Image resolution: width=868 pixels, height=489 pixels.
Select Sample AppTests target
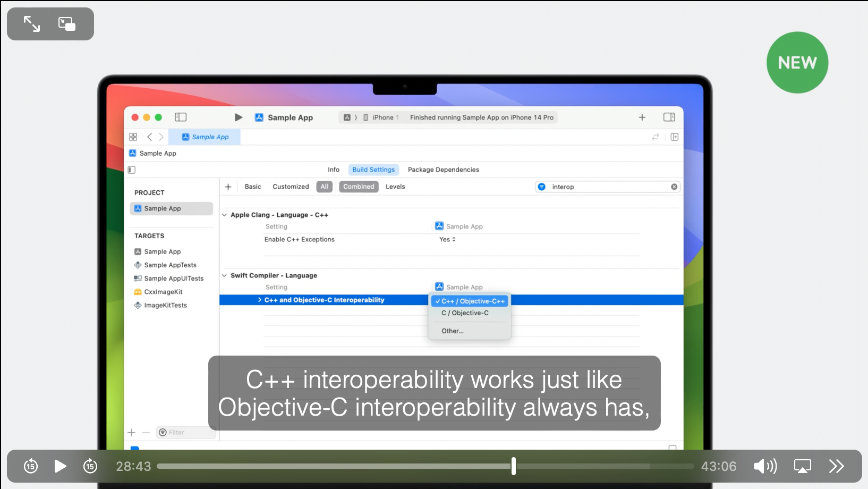[165, 265]
